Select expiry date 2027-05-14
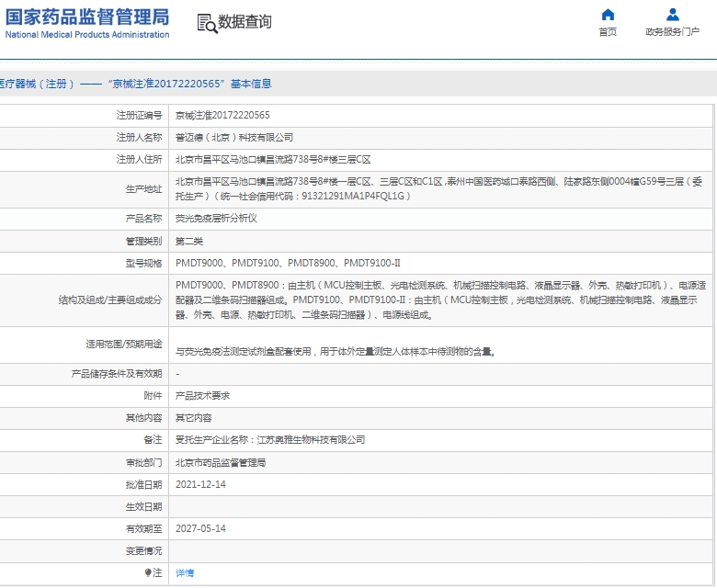This screenshot has width=717, height=588. click(200, 528)
